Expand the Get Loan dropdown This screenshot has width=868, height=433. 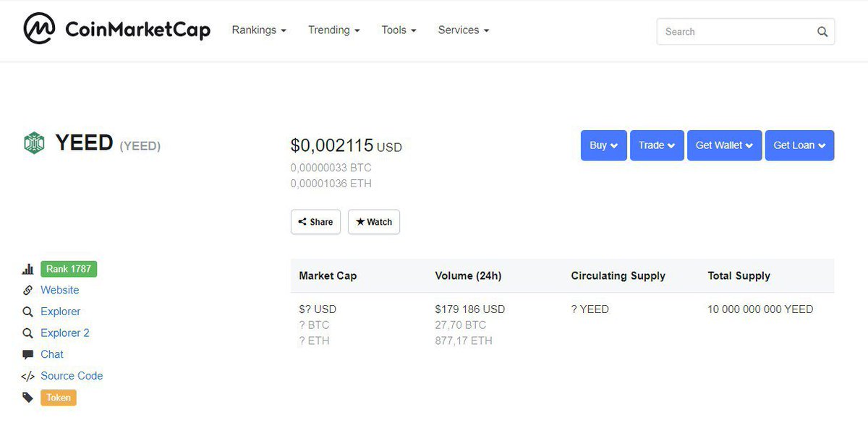[x=800, y=145]
